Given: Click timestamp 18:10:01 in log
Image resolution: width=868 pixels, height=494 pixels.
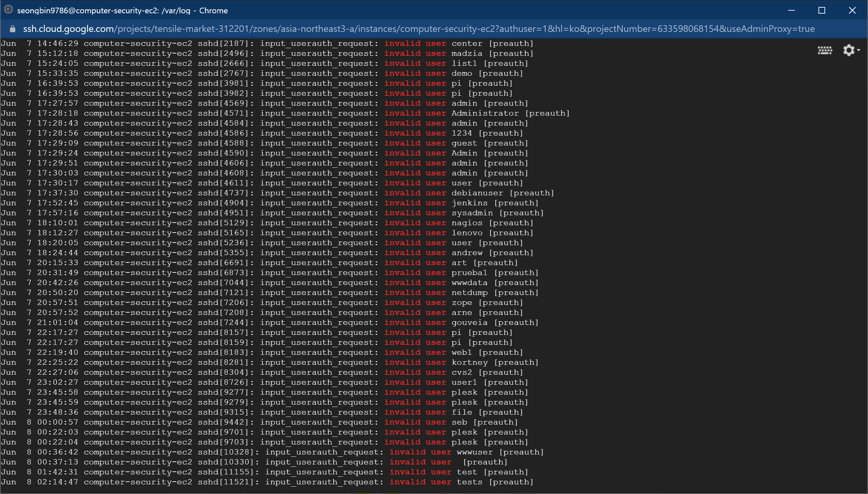Looking at the screenshot, I should [58, 223].
